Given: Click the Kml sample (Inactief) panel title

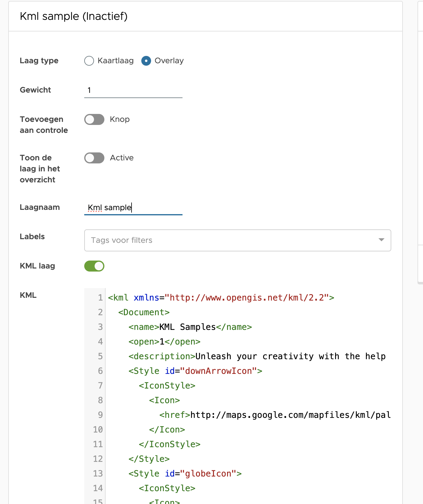Looking at the screenshot, I should click(74, 16).
